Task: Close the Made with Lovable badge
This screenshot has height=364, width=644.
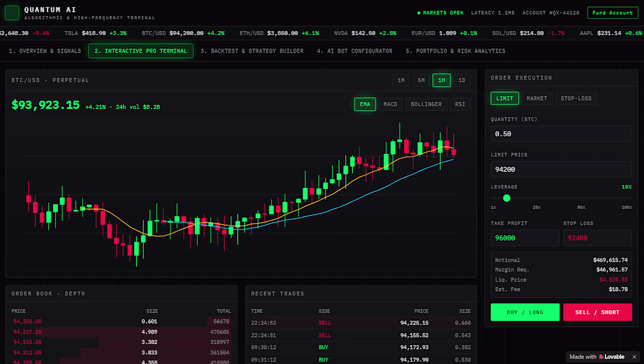Action: click(x=634, y=356)
